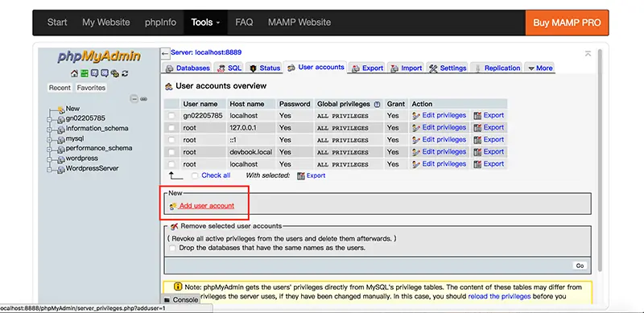Click the Server: localhost:8889 breadcrumb
The width and height of the screenshot is (644, 313).
206,52
